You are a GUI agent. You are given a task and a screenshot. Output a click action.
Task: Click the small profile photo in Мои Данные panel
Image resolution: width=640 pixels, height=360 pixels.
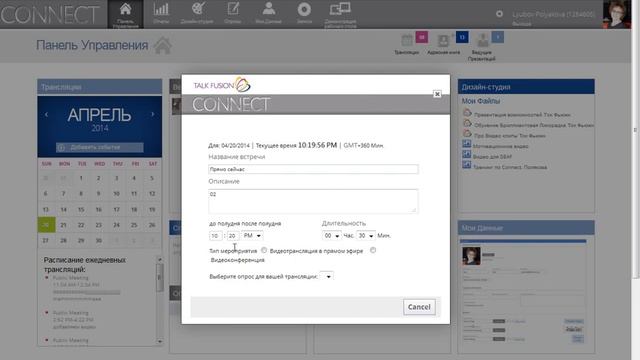(471, 256)
